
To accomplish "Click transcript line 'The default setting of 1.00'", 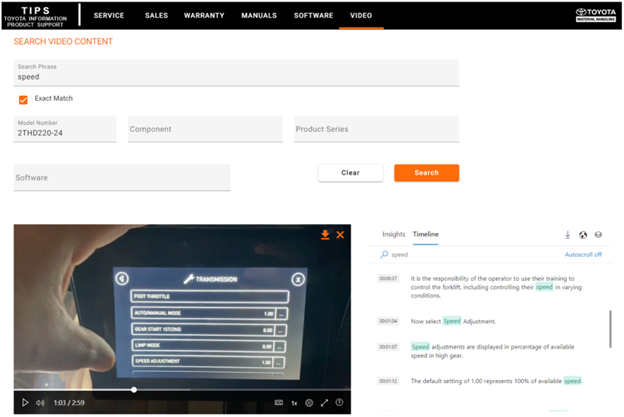I will pos(497,381).
